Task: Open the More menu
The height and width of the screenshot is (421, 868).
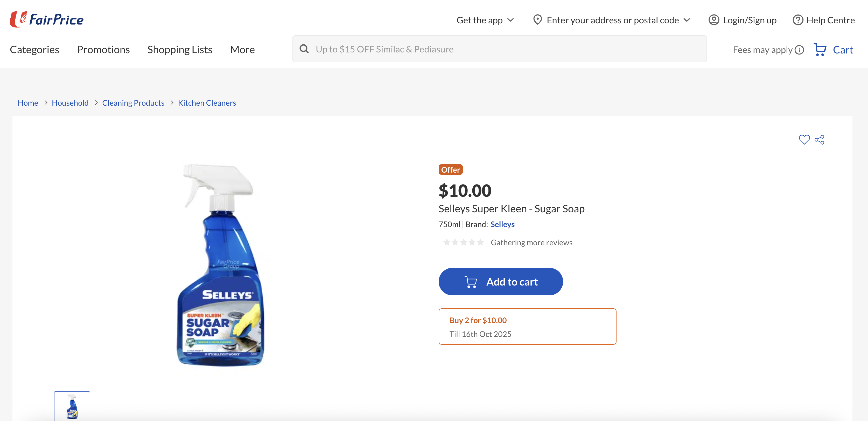Action: pos(242,50)
